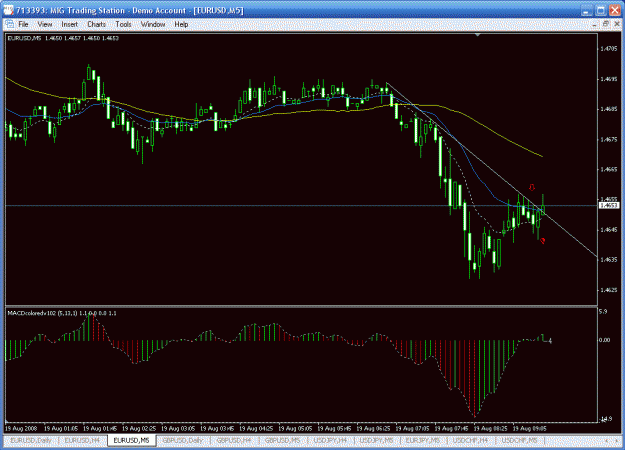Switch to the USDCHF,M5 chart tab
Viewport: 625px width, 450px height.
click(519, 440)
